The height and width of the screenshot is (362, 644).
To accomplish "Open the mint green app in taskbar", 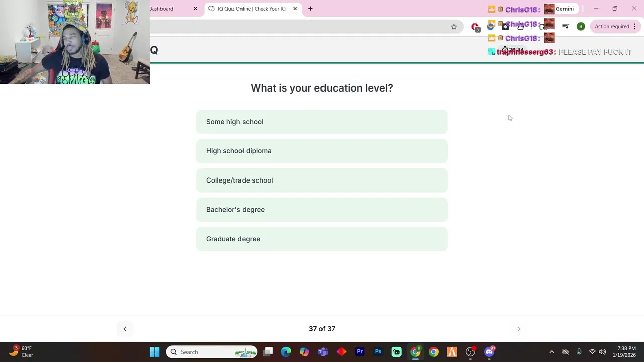I will [396, 352].
